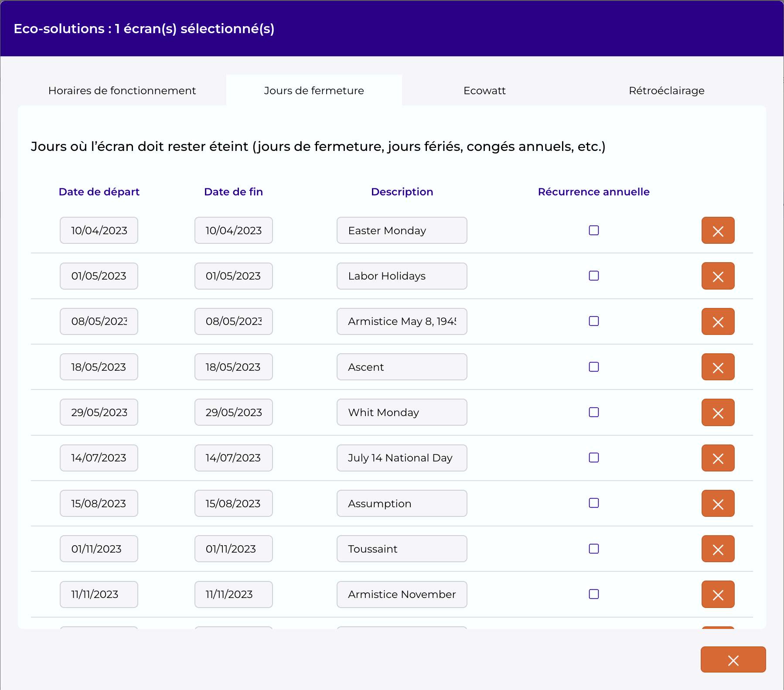Open the Ecowatt tab
784x690 pixels.
(x=484, y=91)
